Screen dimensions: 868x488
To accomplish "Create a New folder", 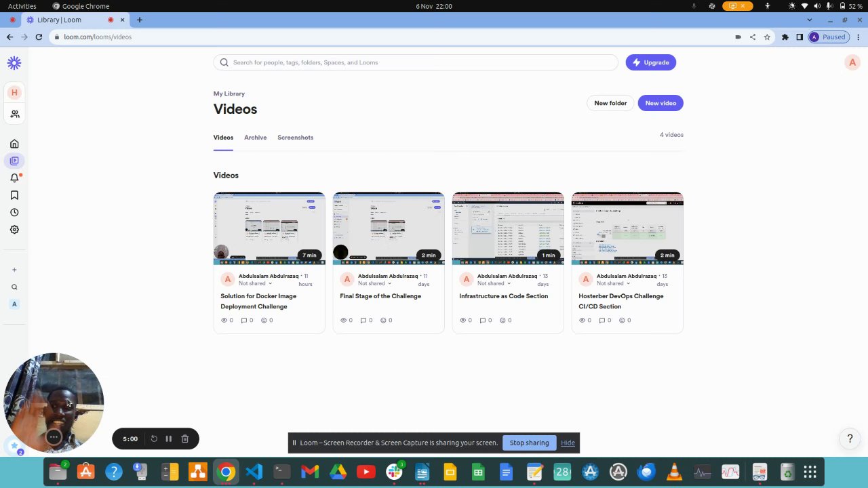I will point(610,103).
